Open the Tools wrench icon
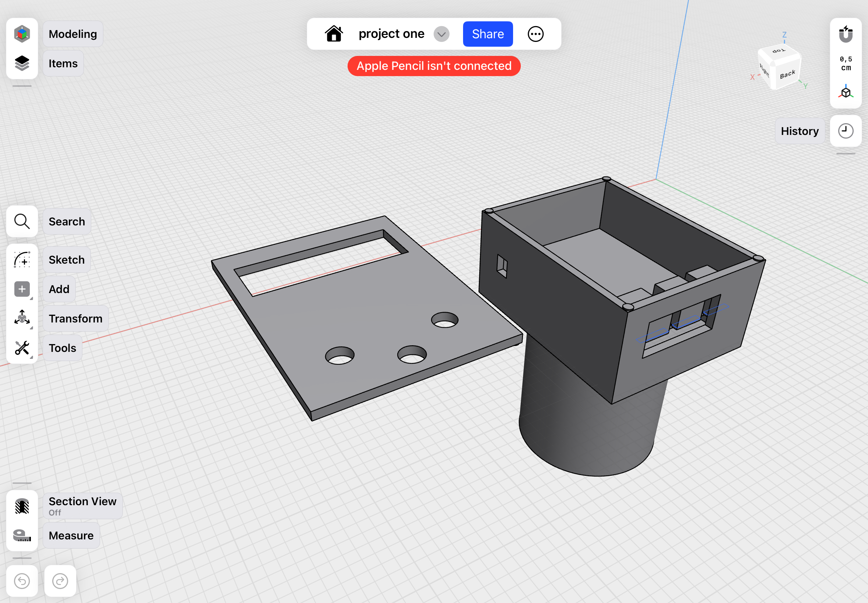868x603 pixels. [x=22, y=347]
